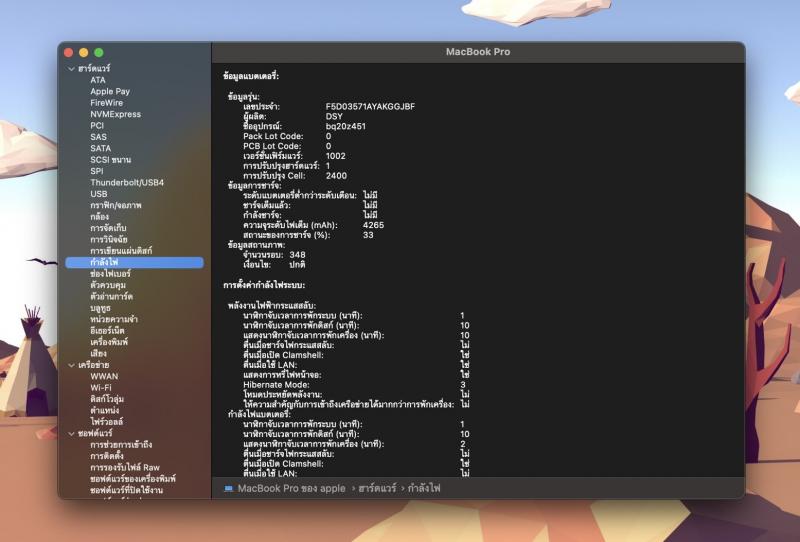Open เครื่องพิมพ์ printers entry

109,342
